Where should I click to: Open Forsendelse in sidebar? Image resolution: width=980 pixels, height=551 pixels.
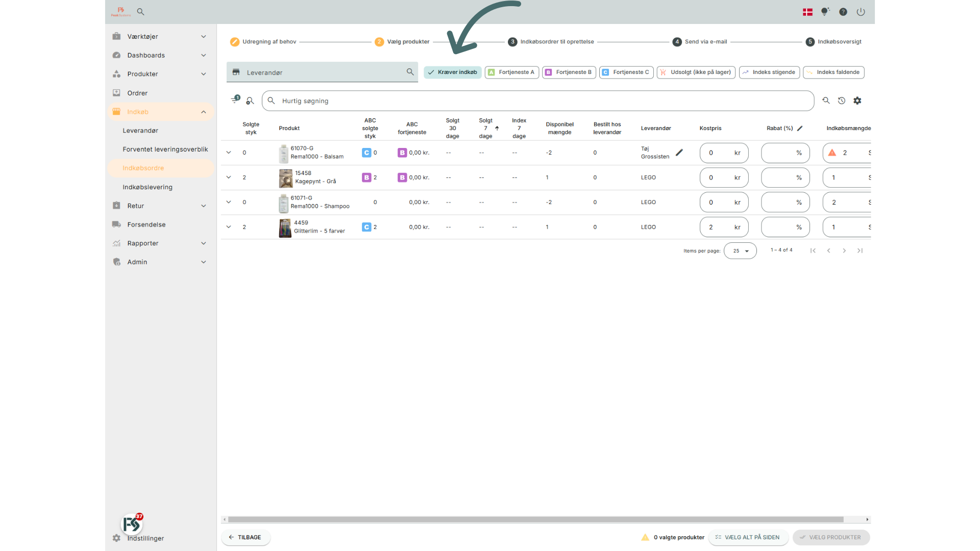(x=160, y=224)
